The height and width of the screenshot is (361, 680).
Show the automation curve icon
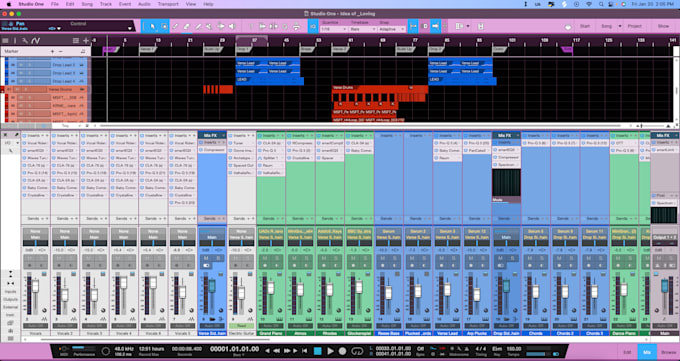click(x=36, y=41)
